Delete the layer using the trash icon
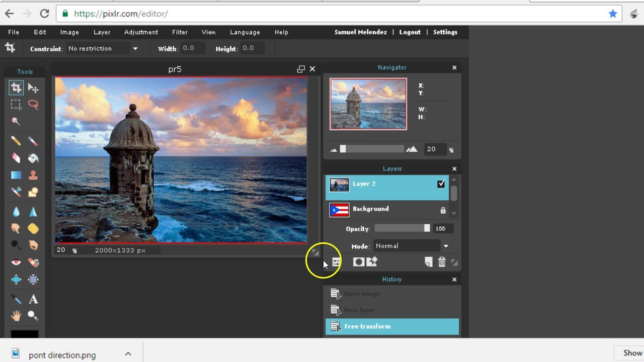Viewport: 644px width, 362px height. click(442, 261)
